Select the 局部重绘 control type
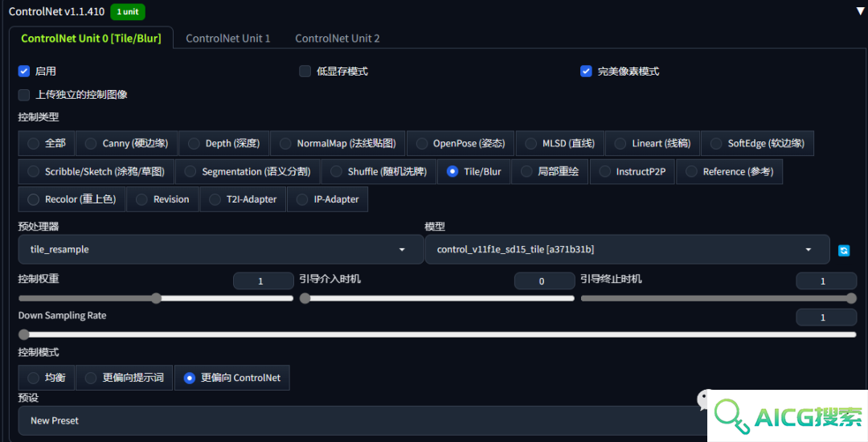 pos(550,171)
